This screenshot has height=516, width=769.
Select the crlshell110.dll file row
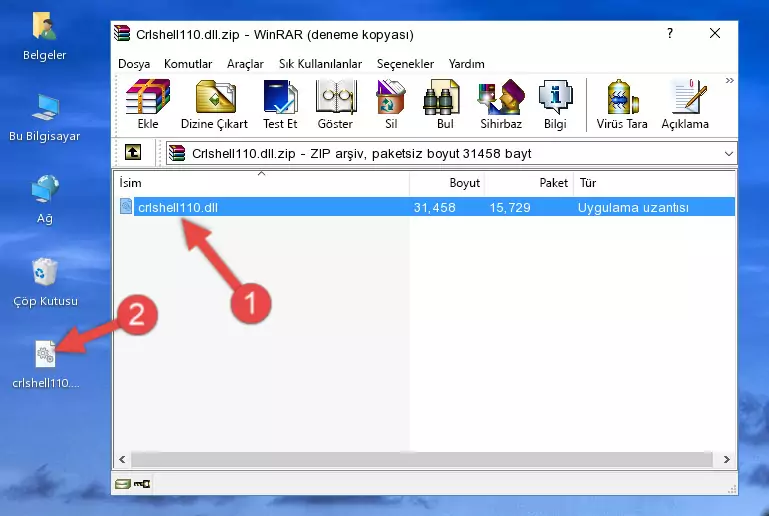[x=426, y=207]
